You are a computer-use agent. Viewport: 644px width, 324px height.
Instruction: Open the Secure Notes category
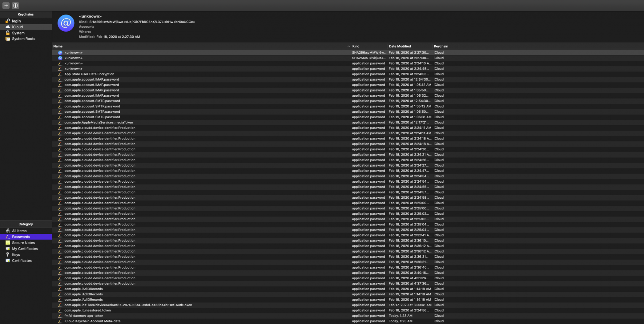(26, 243)
